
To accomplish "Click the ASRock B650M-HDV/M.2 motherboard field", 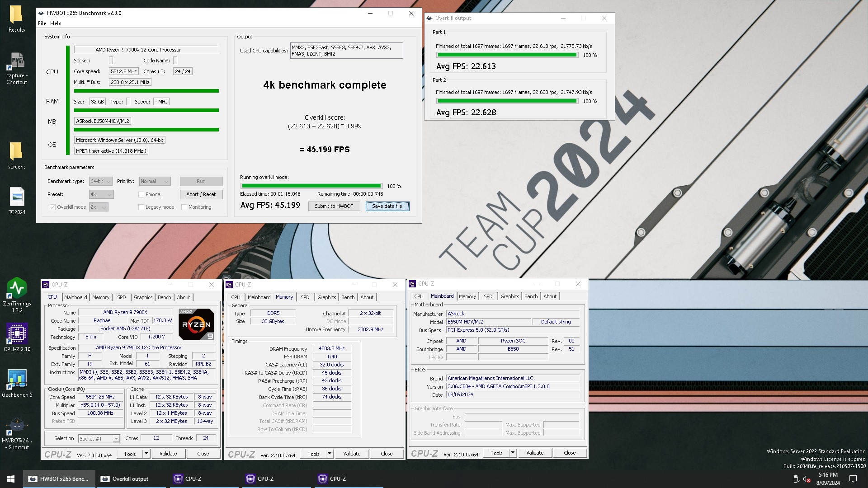I will point(103,121).
